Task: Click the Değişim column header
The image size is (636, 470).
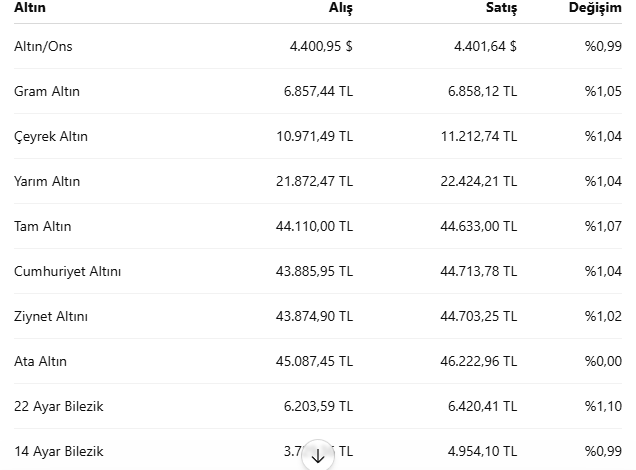Action: coord(595,8)
